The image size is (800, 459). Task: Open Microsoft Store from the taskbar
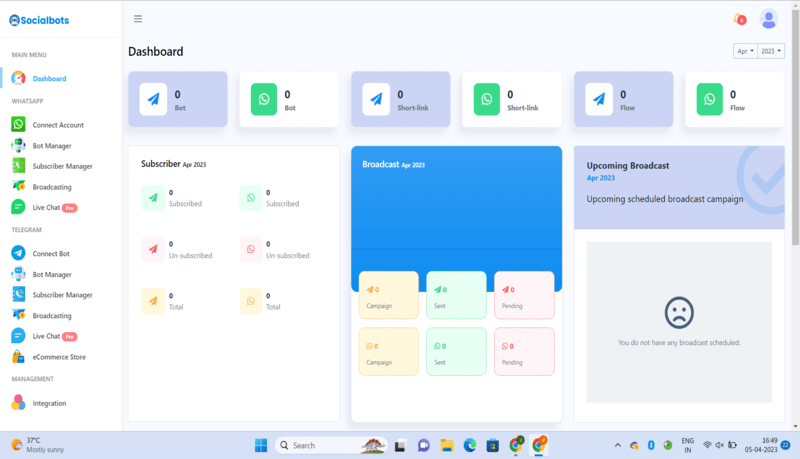[x=492, y=445]
